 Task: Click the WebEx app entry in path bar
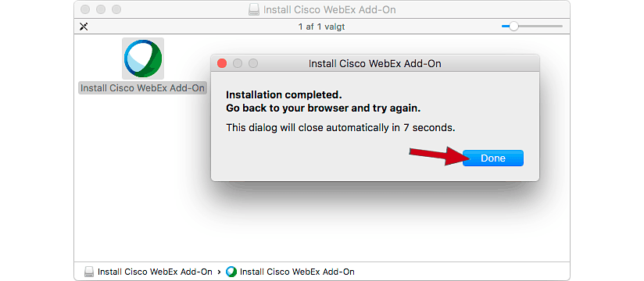point(291,272)
